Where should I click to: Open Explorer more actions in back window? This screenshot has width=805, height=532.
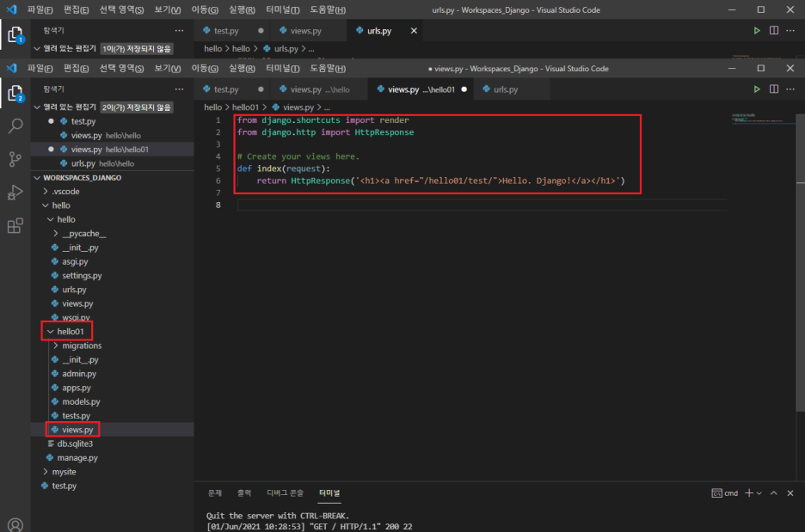[179, 31]
